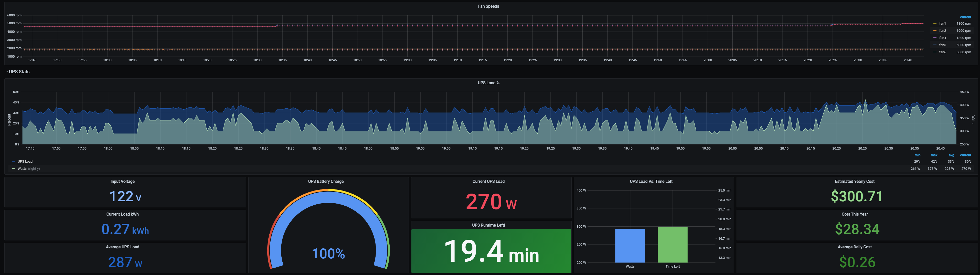Click the fan6 legend color line

935,52
